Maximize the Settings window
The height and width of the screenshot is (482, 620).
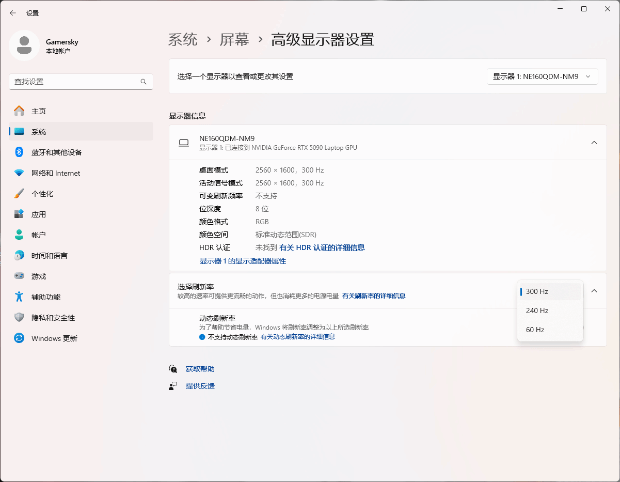click(x=584, y=9)
